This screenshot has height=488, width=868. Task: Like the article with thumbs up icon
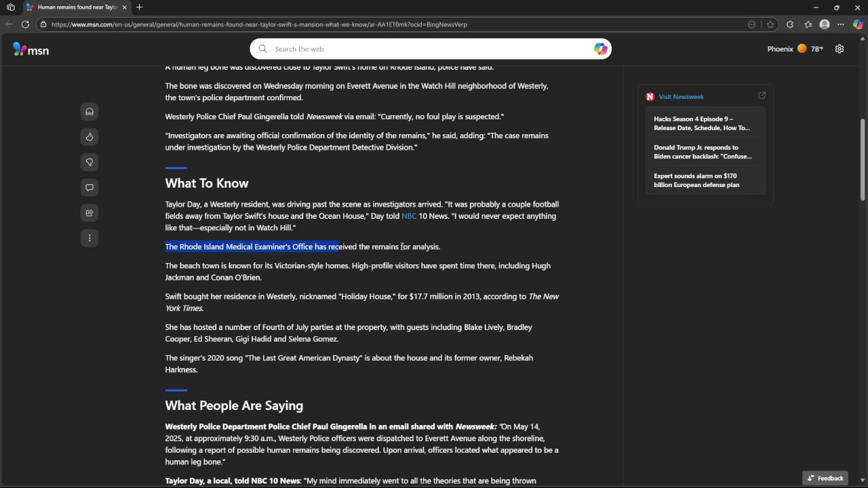click(x=90, y=137)
